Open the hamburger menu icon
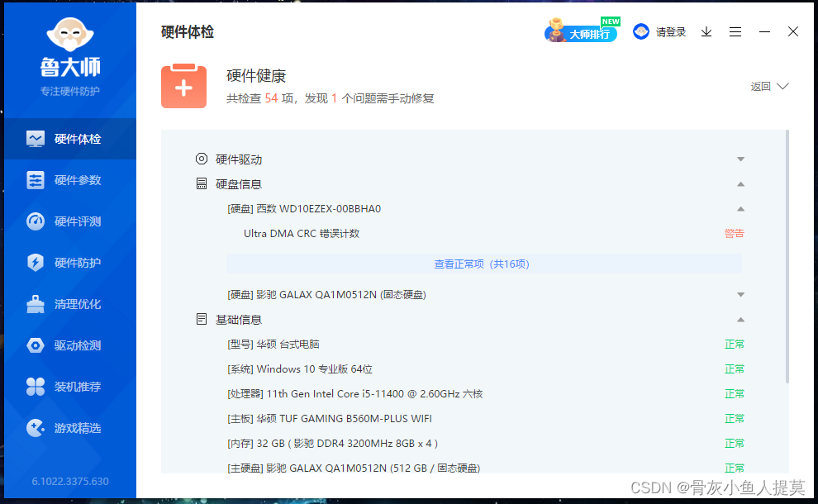Viewport: 818px width, 504px height. click(735, 32)
